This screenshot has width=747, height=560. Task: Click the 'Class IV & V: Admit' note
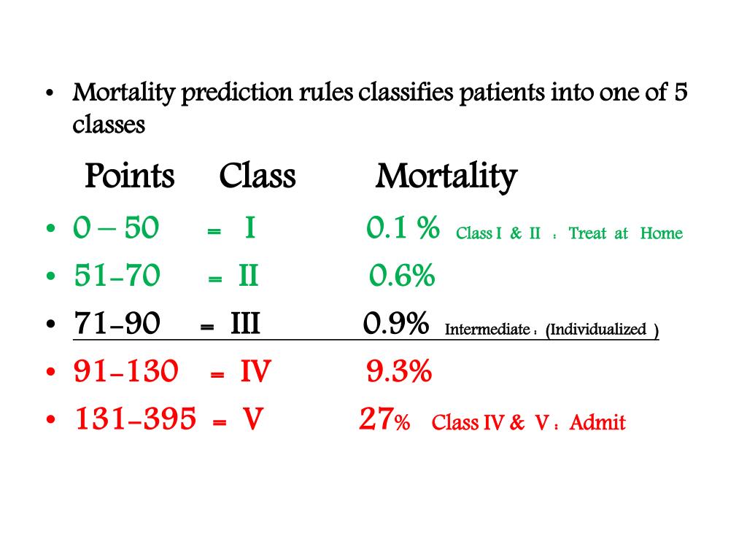click(528, 423)
